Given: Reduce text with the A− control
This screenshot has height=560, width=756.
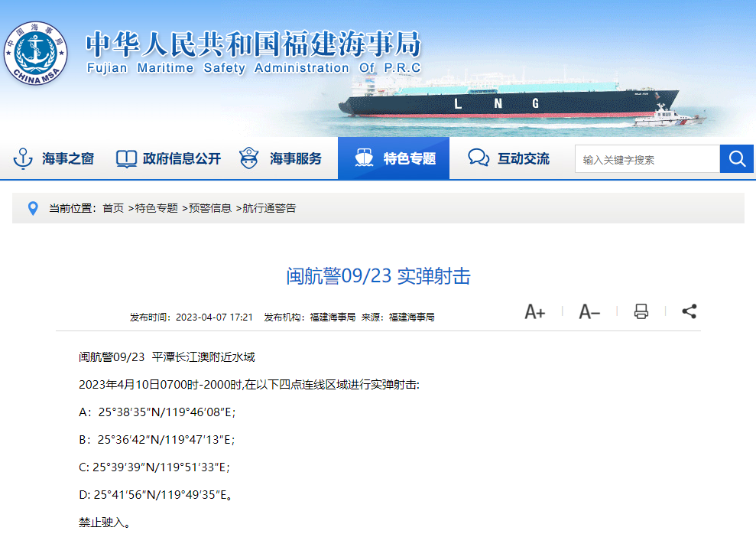Looking at the screenshot, I should point(589,311).
